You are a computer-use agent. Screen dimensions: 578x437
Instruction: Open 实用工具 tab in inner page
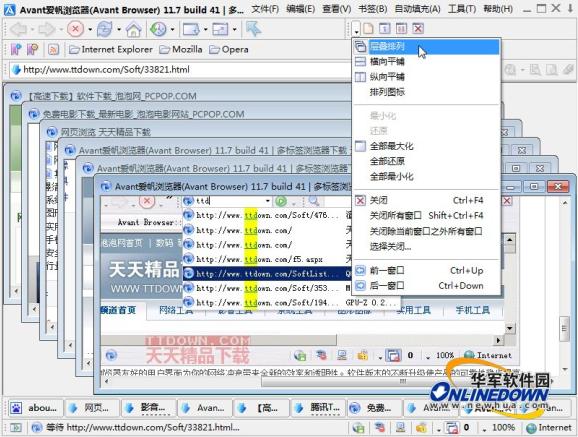(x=413, y=310)
